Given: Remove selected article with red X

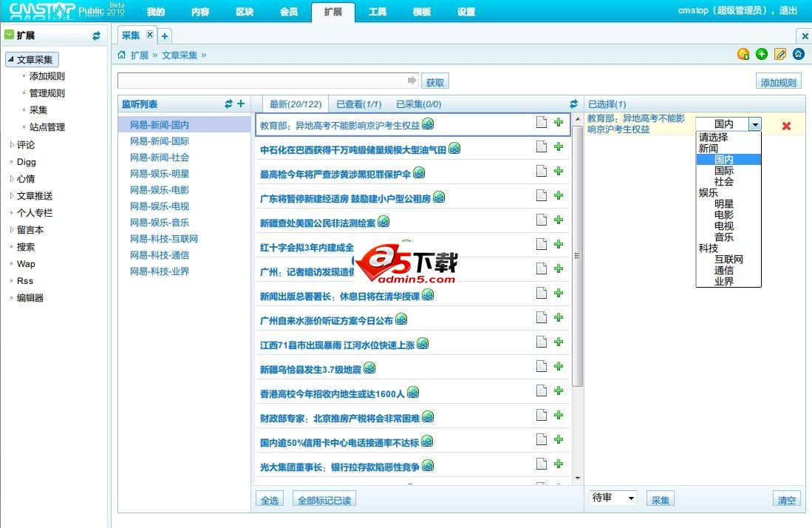Looking at the screenshot, I should point(786,126).
